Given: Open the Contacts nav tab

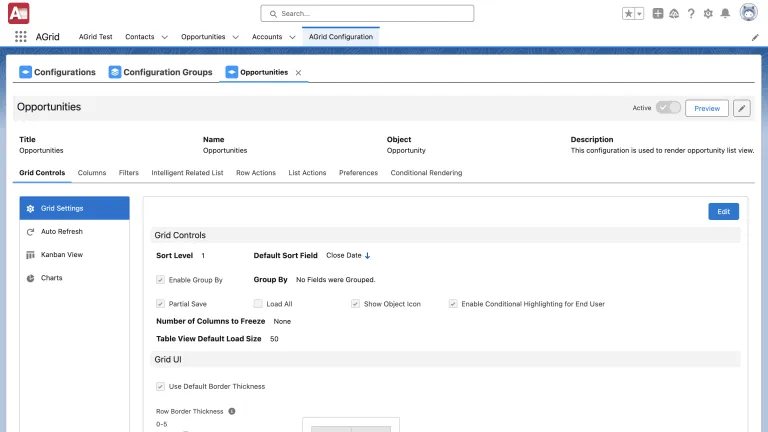Looking at the screenshot, I should pyautogui.click(x=140, y=37).
